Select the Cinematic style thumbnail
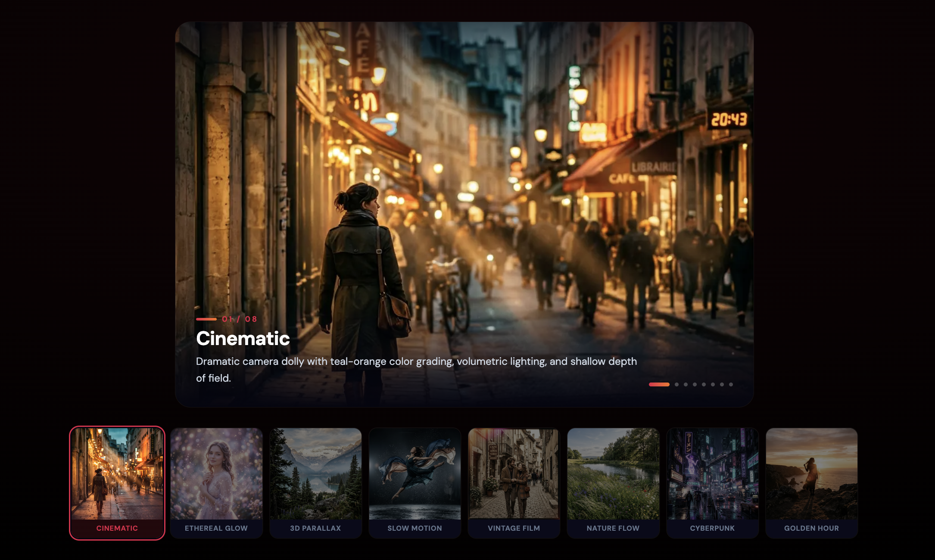935x560 pixels. [x=117, y=482]
